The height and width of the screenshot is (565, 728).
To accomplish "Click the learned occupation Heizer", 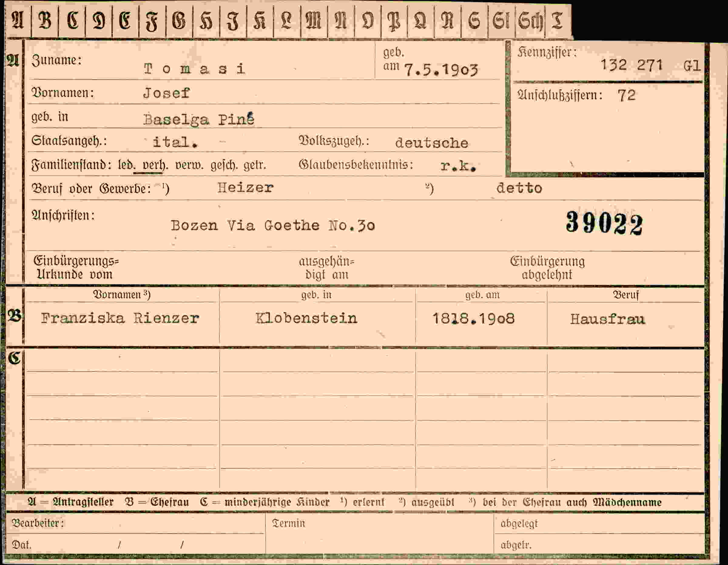I will pos(245,188).
